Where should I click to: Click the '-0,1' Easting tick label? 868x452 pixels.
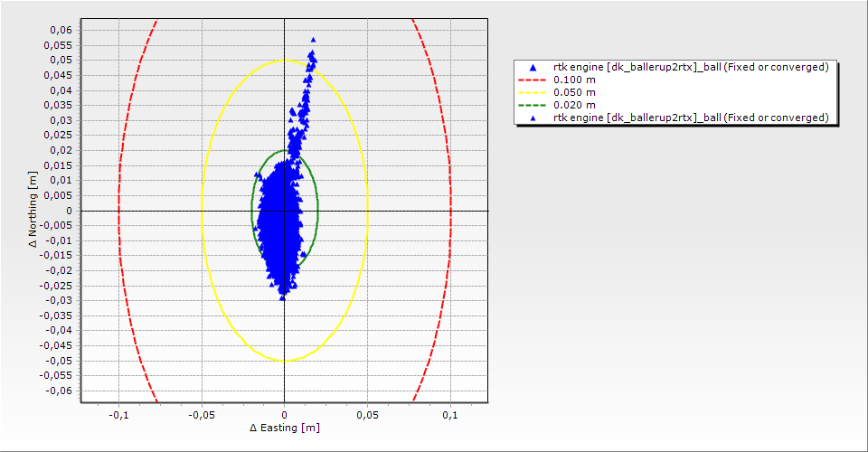(x=118, y=415)
